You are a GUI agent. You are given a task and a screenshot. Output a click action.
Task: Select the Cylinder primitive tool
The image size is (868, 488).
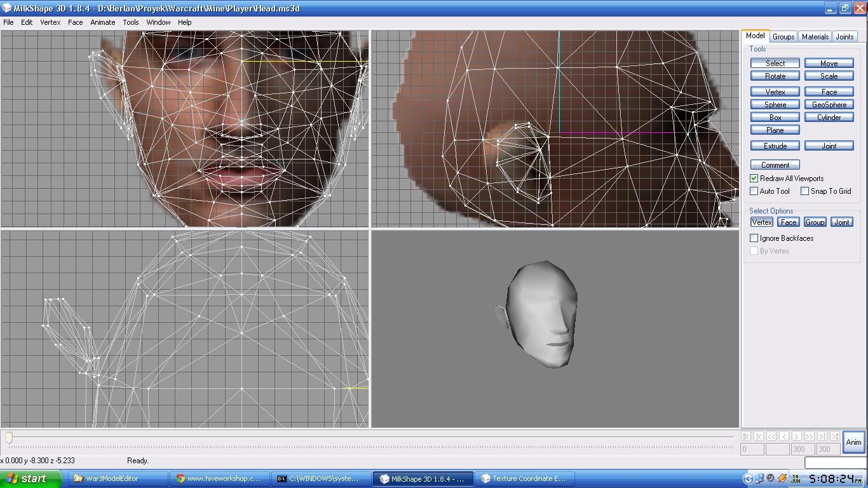[829, 117]
